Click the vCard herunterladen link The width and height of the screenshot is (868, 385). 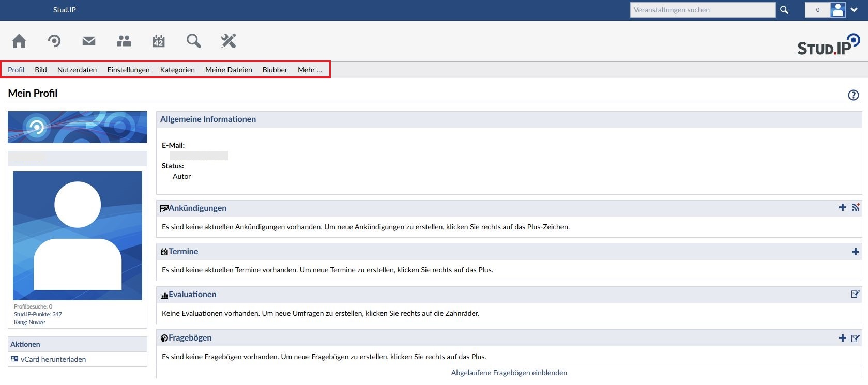tap(53, 359)
